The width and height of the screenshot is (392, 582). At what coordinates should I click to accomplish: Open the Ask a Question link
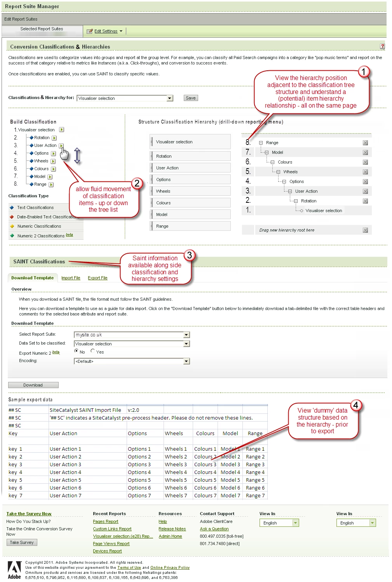coord(214,529)
